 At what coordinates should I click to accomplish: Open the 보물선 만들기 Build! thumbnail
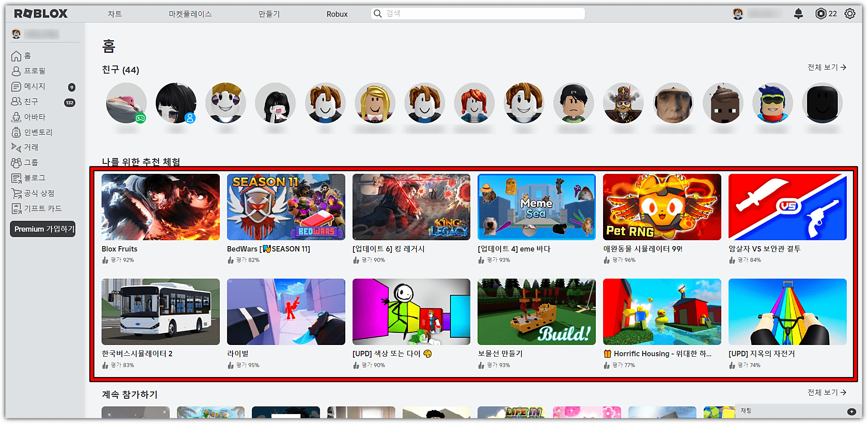coord(537,312)
